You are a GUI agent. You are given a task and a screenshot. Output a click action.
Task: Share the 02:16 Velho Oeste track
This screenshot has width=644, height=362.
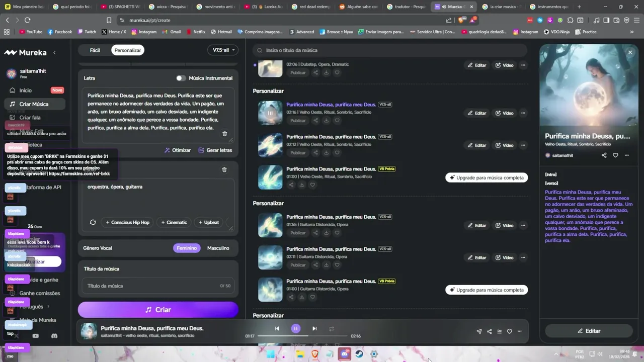[315, 121]
